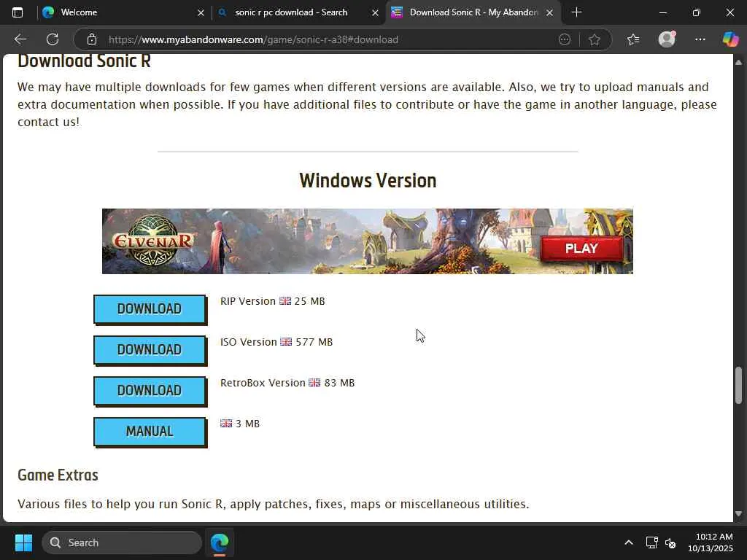The image size is (747, 560).
Task: Restore down the Edge window
Action: 697,12
